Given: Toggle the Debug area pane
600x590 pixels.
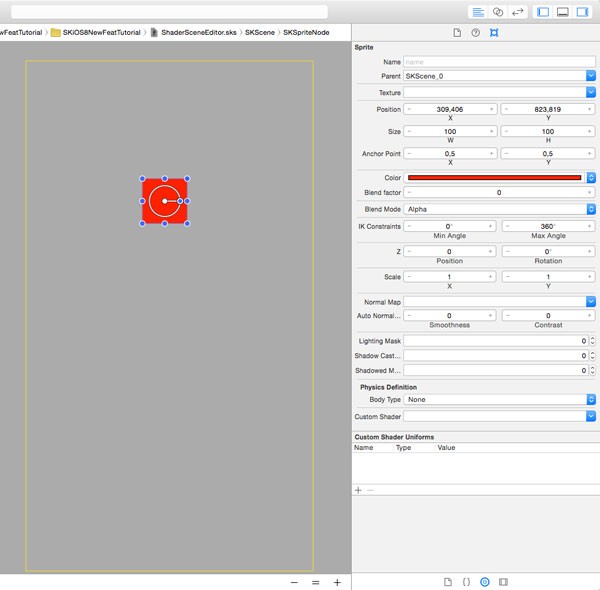Looking at the screenshot, I should (x=562, y=12).
